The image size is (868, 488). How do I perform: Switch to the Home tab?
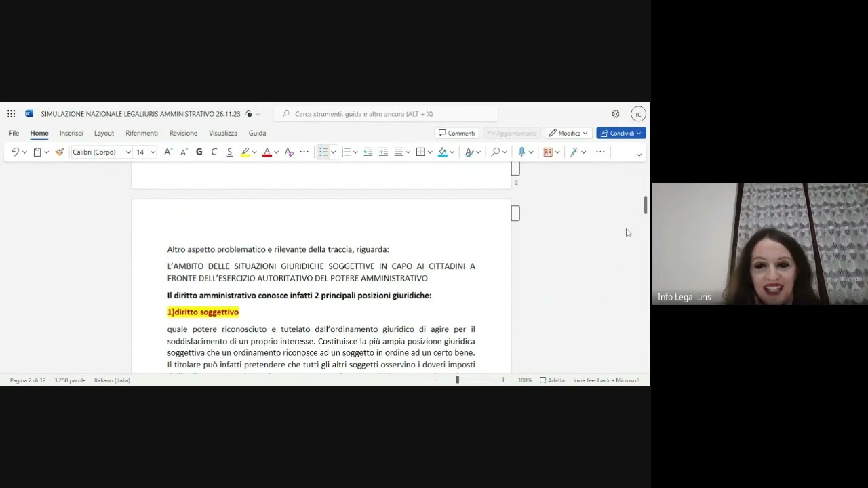tap(39, 133)
